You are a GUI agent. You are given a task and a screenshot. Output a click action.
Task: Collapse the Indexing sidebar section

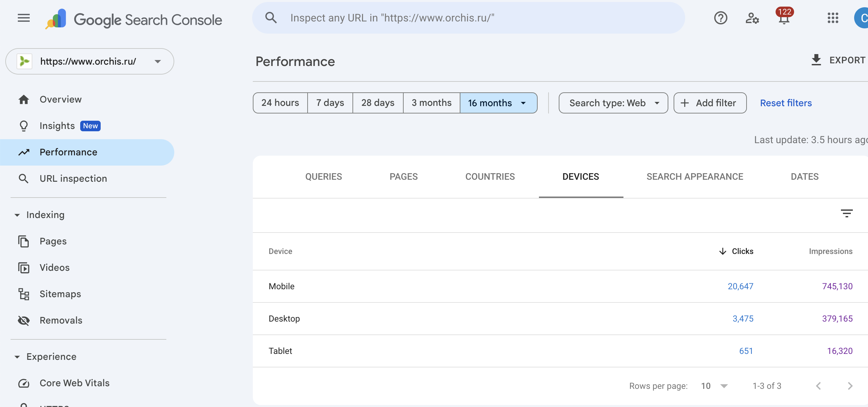17,215
